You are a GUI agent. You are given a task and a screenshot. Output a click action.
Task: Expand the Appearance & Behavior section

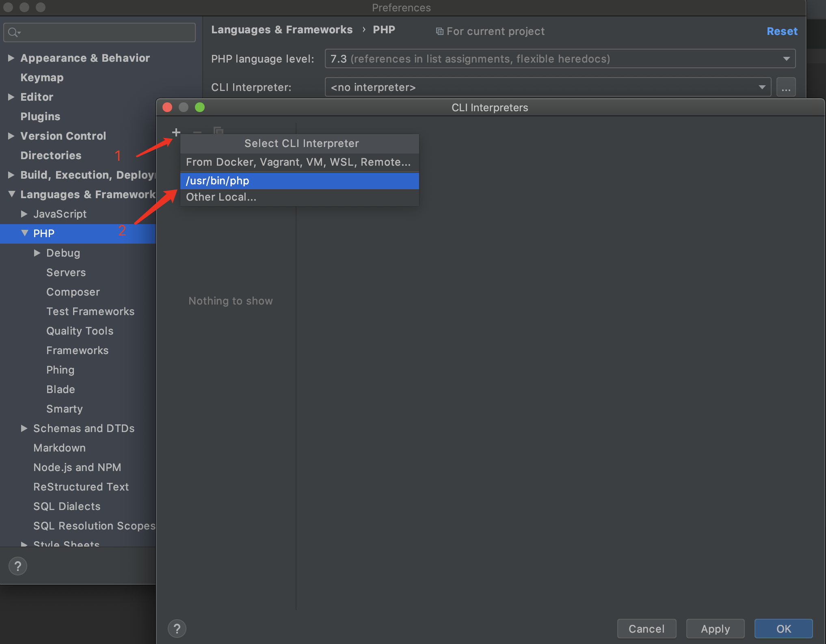click(x=11, y=58)
